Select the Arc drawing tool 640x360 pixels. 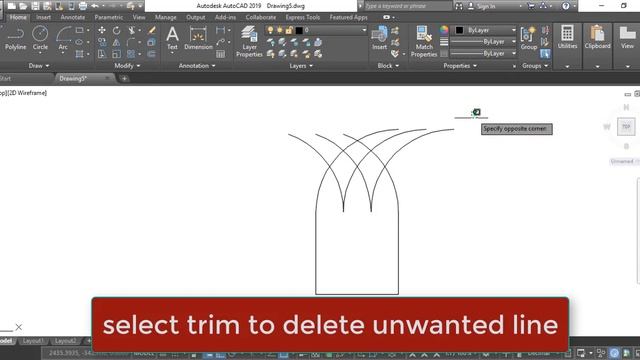63,38
